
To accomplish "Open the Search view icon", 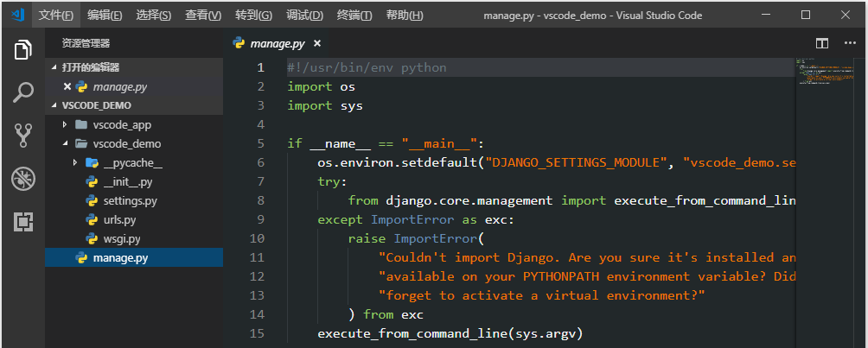I will (22, 92).
